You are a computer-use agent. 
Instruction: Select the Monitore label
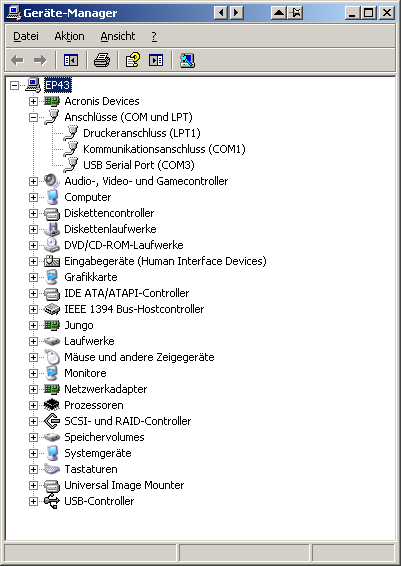85,373
